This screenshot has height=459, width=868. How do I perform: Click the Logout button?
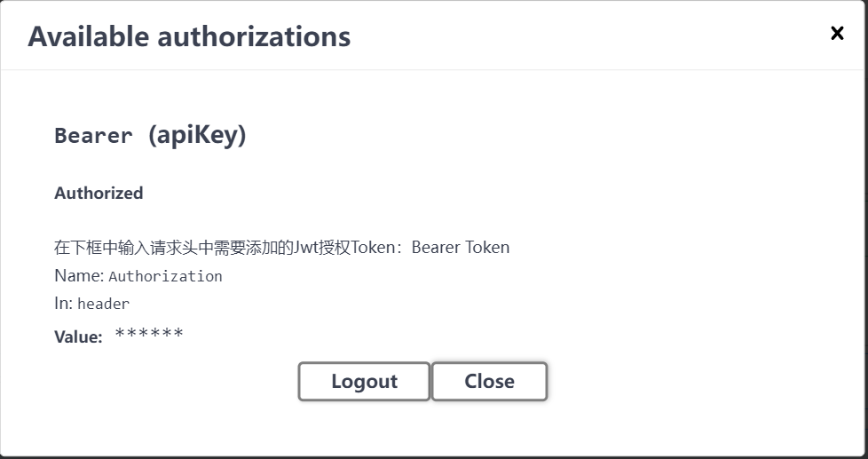pyautogui.click(x=364, y=382)
